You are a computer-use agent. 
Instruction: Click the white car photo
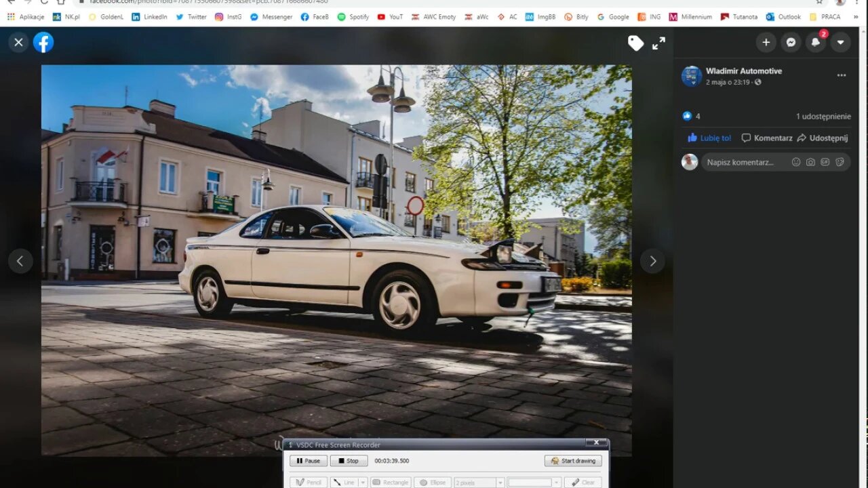tap(336, 260)
